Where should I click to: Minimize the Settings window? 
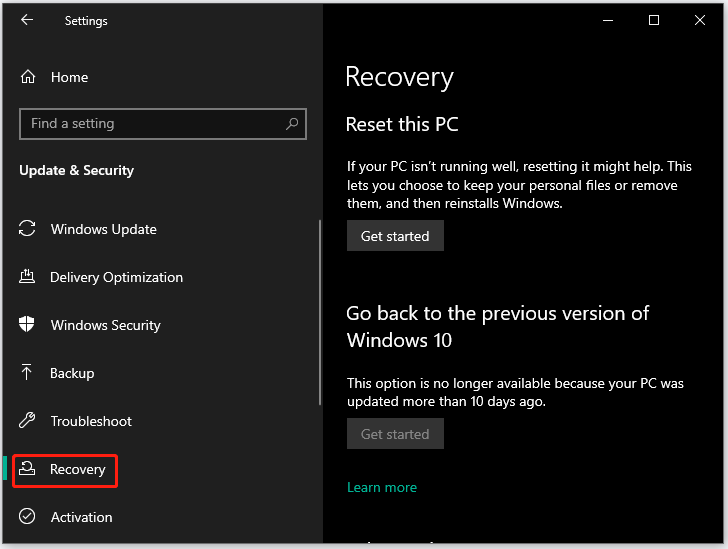(608, 20)
